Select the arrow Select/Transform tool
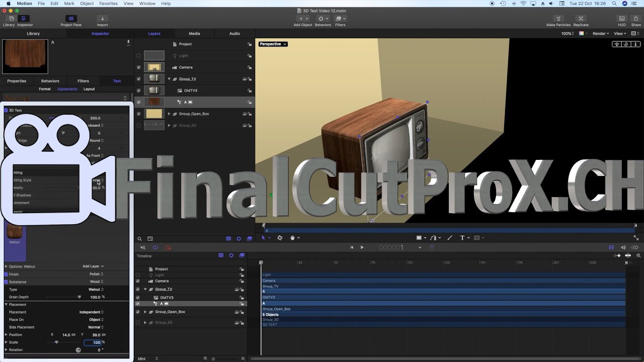Viewport: 644px width, 362px height. pyautogui.click(x=263, y=238)
